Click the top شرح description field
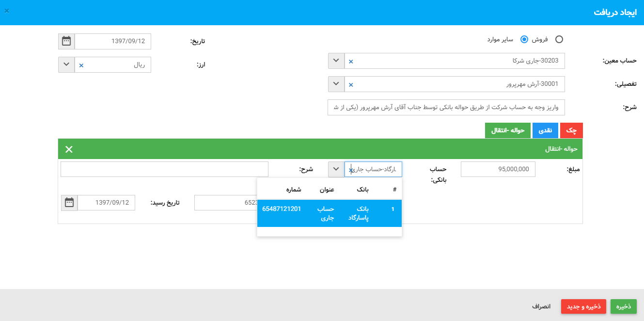644x321 pixels. (446, 108)
